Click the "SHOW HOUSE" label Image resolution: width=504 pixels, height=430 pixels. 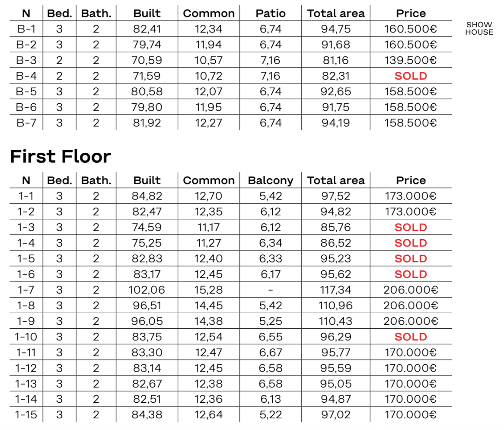pos(479,29)
